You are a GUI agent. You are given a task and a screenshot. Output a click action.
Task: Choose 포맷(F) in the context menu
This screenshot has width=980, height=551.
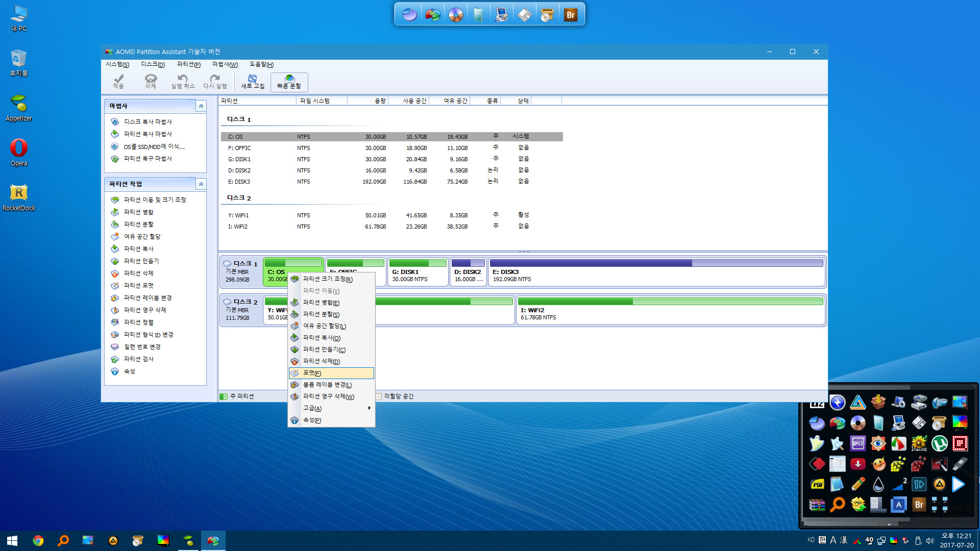coord(331,373)
